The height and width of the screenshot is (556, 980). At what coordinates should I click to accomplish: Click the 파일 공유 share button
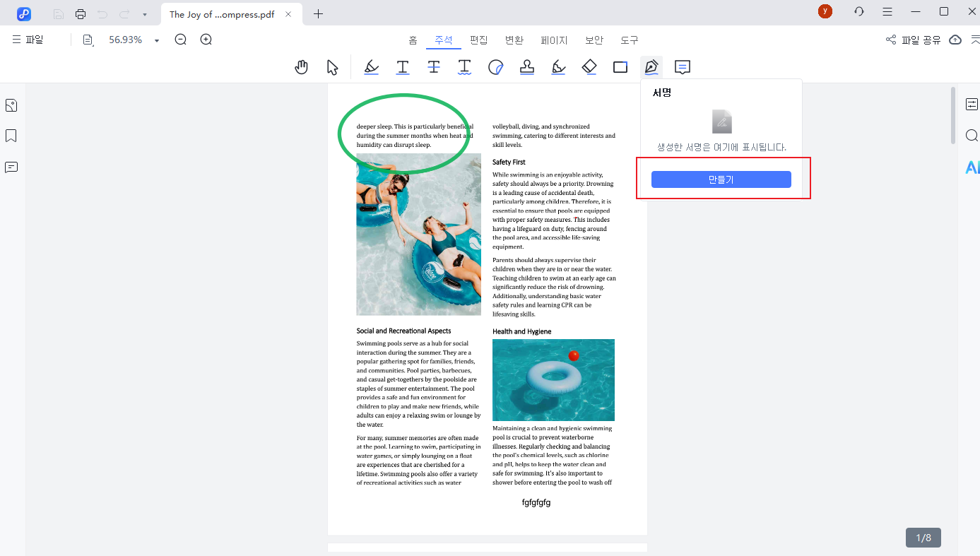point(914,40)
